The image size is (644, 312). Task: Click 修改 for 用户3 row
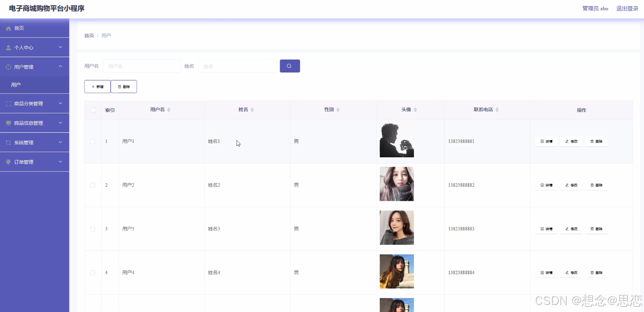tap(571, 229)
